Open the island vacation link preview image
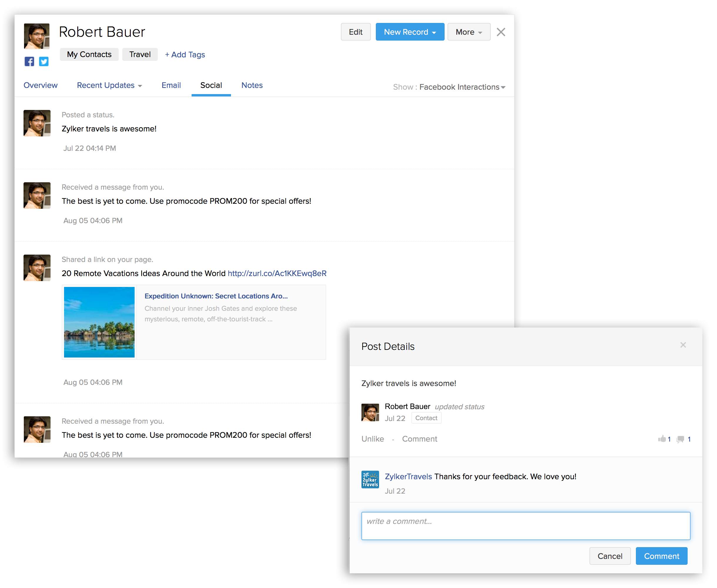This screenshot has width=717, height=588. tap(99, 322)
